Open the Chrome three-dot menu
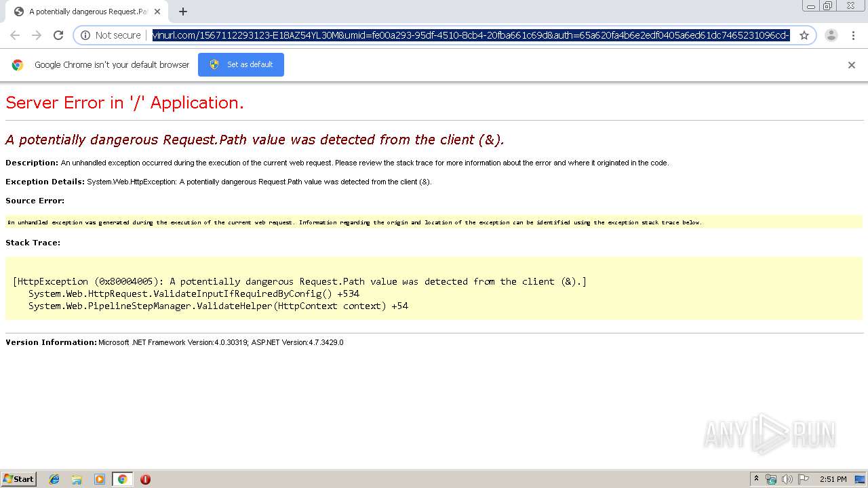This screenshot has width=868, height=488. click(x=853, y=35)
